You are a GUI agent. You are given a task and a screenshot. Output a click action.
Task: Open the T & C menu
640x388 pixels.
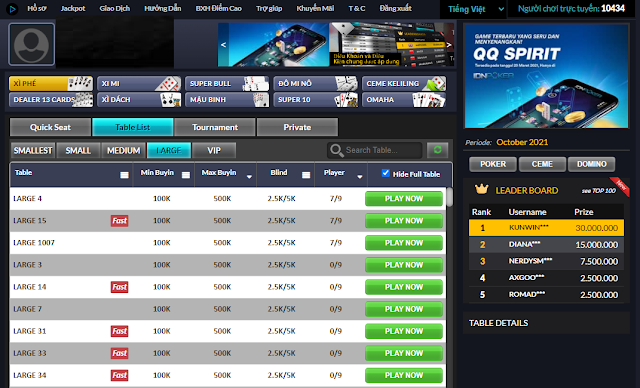tap(357, 8)
